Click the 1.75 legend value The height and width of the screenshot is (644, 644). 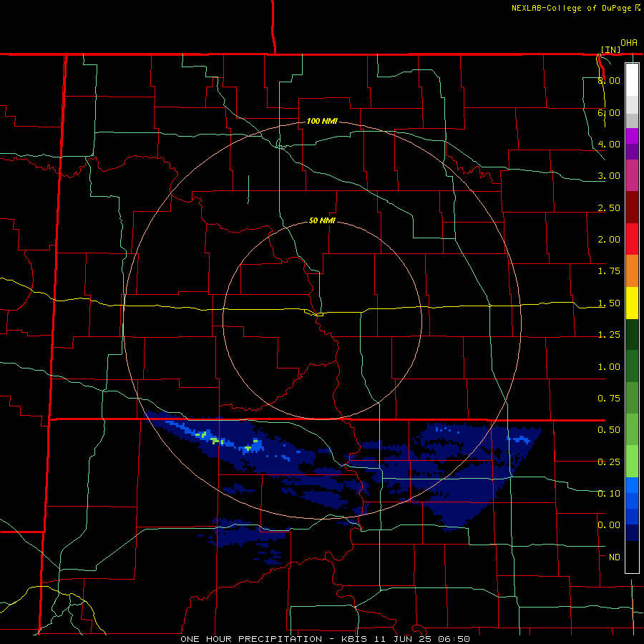[609, 271]
